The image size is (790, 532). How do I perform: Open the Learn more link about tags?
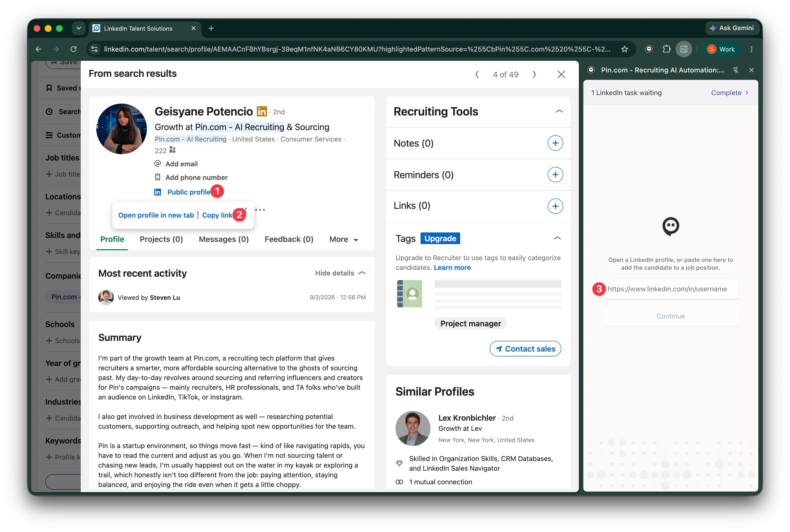452,268
